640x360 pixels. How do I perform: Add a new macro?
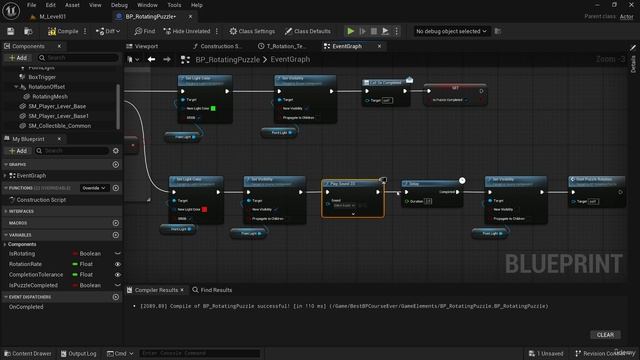coord(116,223)
